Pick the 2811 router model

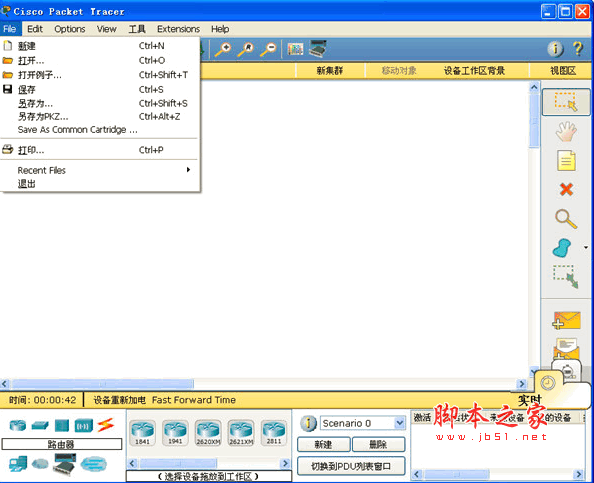point(274,433)
